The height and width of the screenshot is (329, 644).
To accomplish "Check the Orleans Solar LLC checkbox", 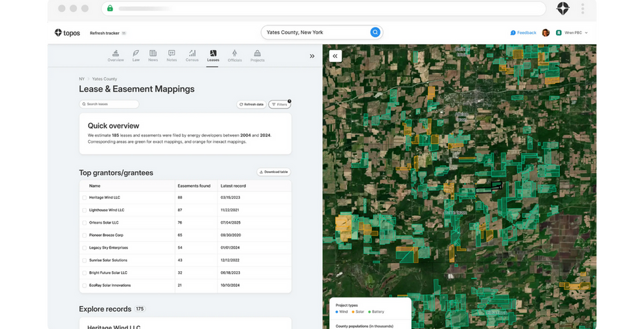I will (x=85, y=223).
